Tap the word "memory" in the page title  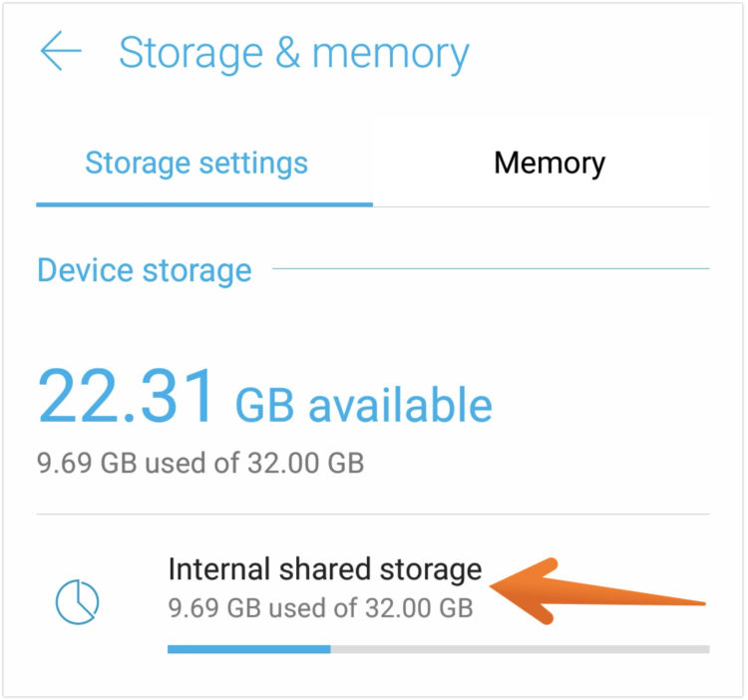coord(391,53)
